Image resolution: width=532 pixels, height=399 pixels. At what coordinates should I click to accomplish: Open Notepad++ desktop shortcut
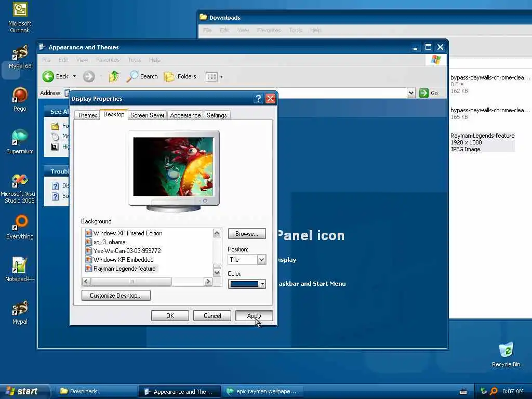coord(20,270)
